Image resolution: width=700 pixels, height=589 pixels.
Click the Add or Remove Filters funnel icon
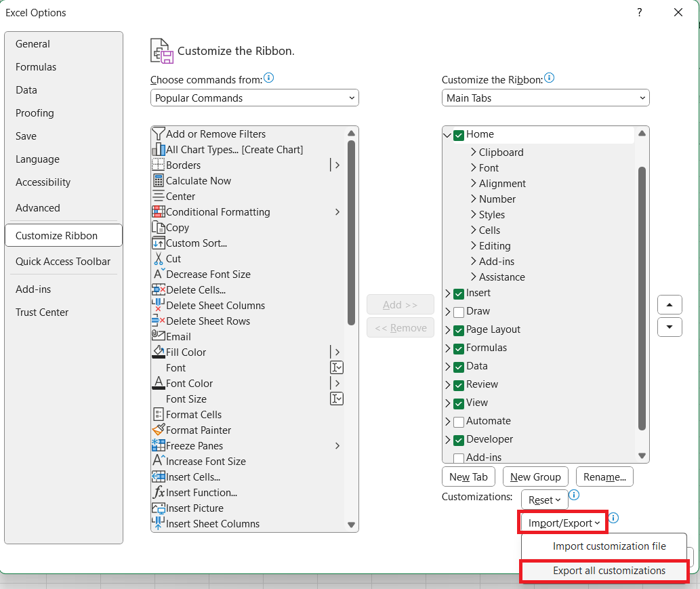[x=159, y=134]
